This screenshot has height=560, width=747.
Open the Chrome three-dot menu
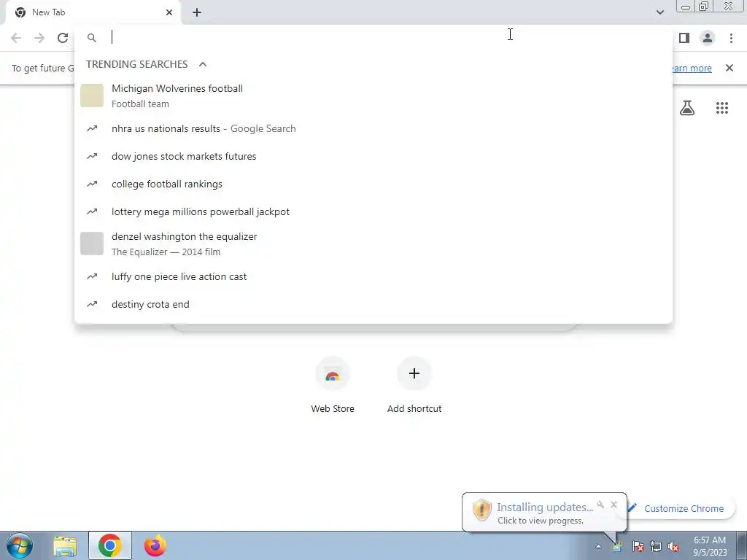[x=731, y=38]
